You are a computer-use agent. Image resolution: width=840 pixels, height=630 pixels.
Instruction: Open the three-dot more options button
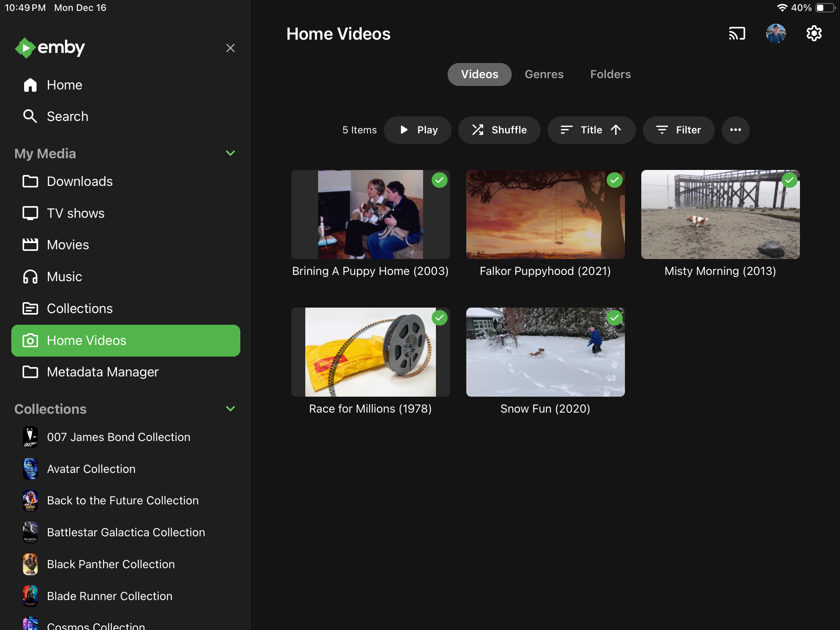pos(735,130)
